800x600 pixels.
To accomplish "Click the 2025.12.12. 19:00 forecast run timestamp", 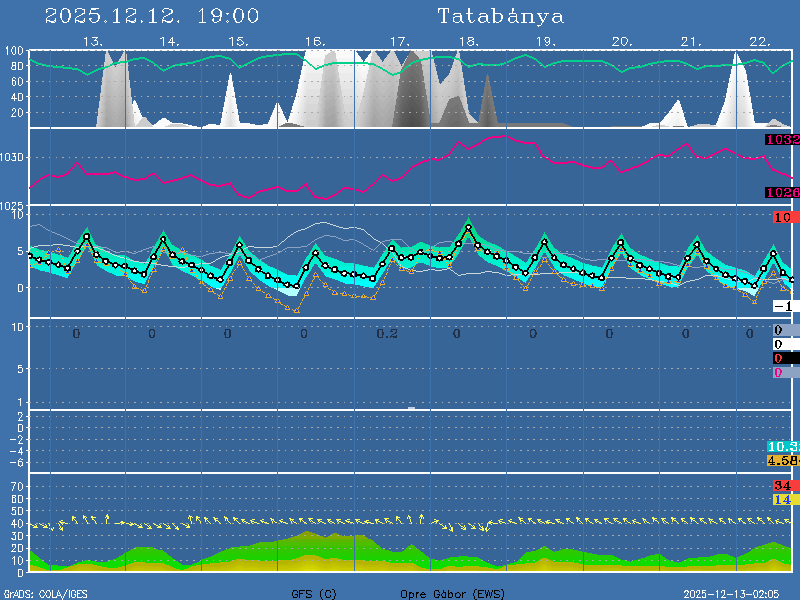I will (152, 16).
